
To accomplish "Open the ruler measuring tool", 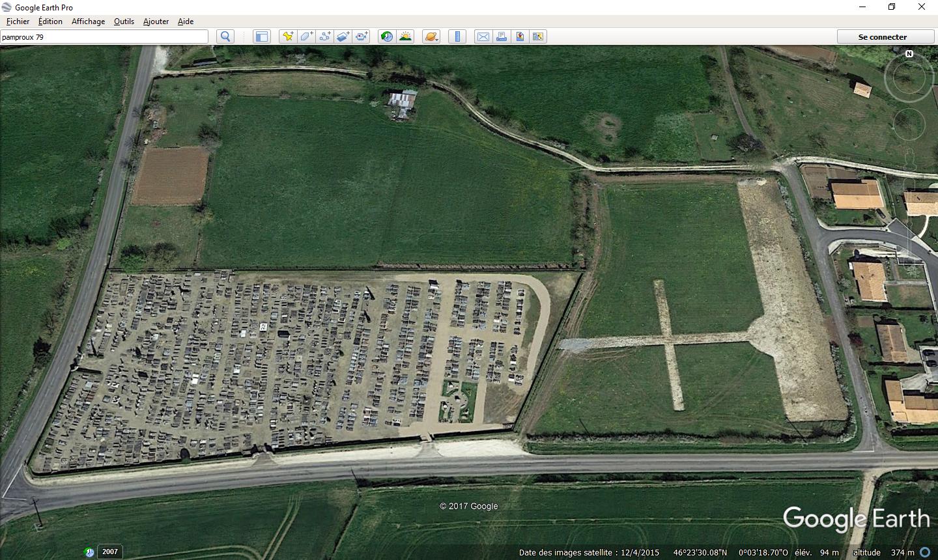I will click(457, 36).
